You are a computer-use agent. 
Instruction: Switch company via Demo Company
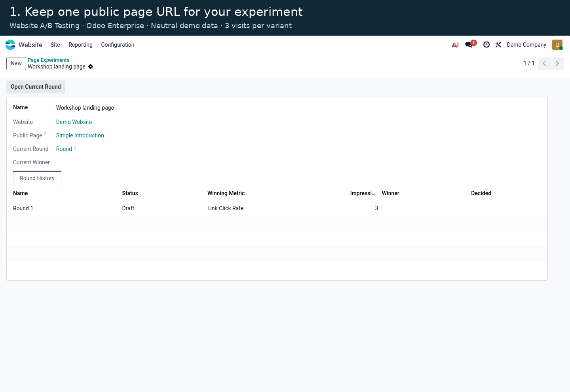[x=526, y=45]
